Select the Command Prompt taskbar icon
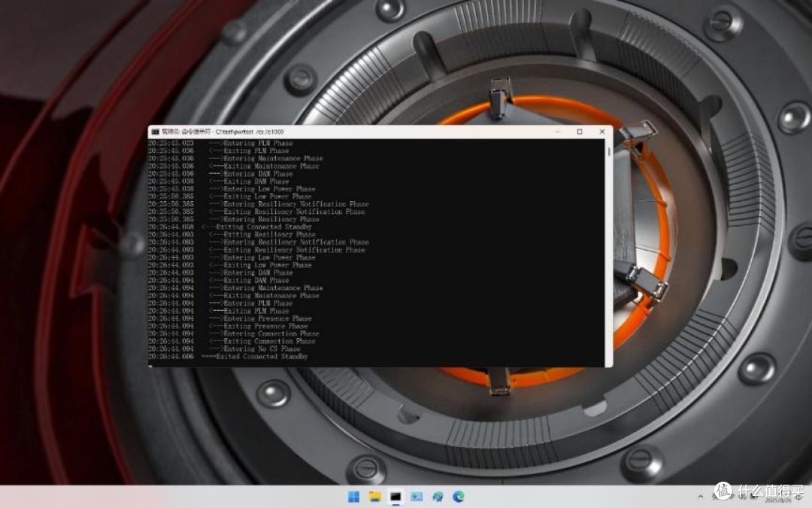Viewport: 812px width, 508px height. pyautogui.click(x=395, y=497)
